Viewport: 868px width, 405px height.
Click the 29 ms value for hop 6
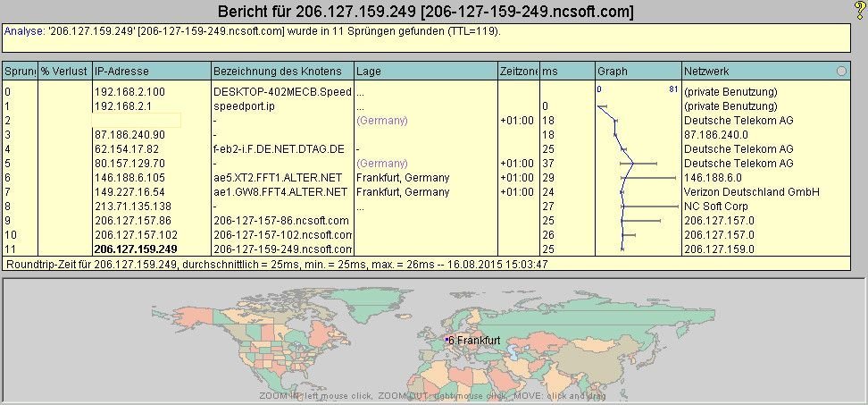click(x=548, y=178)
